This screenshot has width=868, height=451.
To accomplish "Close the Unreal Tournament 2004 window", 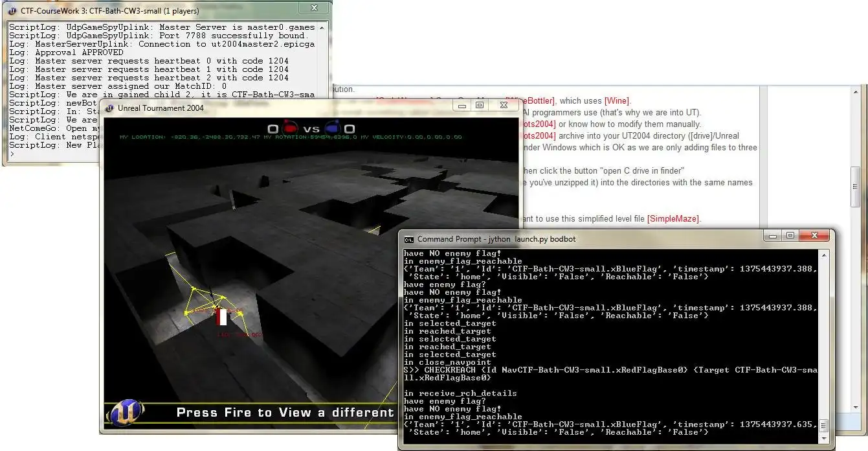I will pyautogui.click(x=503, y=105).
